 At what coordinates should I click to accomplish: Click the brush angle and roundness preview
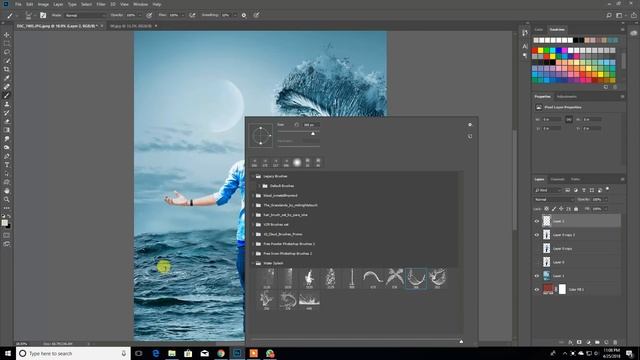260,136
